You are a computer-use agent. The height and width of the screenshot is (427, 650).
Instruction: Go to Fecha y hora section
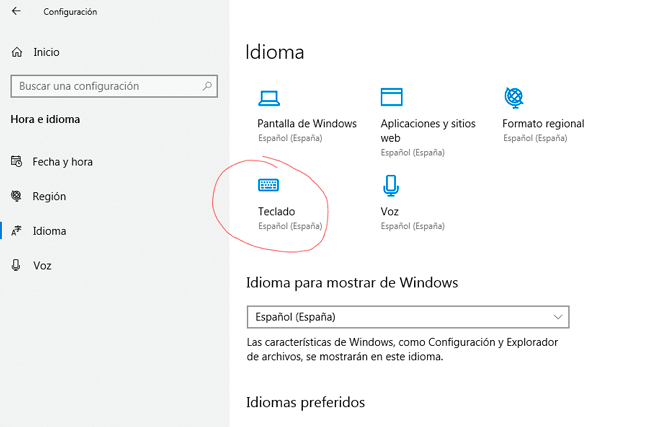coord(63,161)
